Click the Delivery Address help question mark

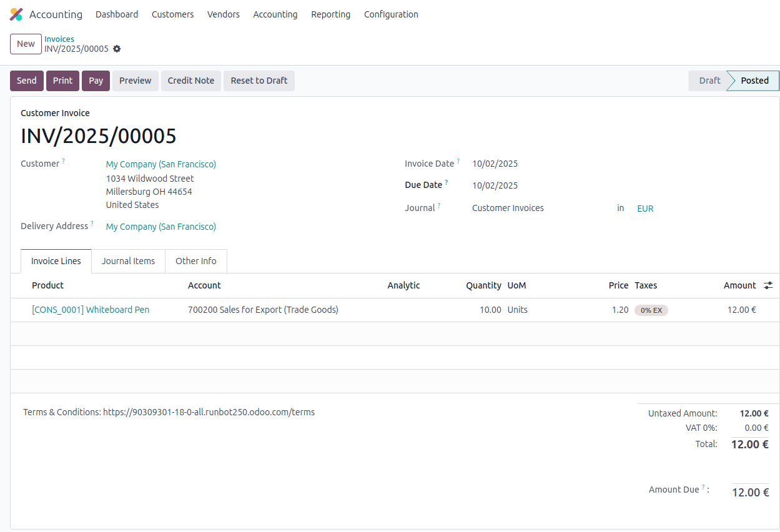[x=92, y=224]
